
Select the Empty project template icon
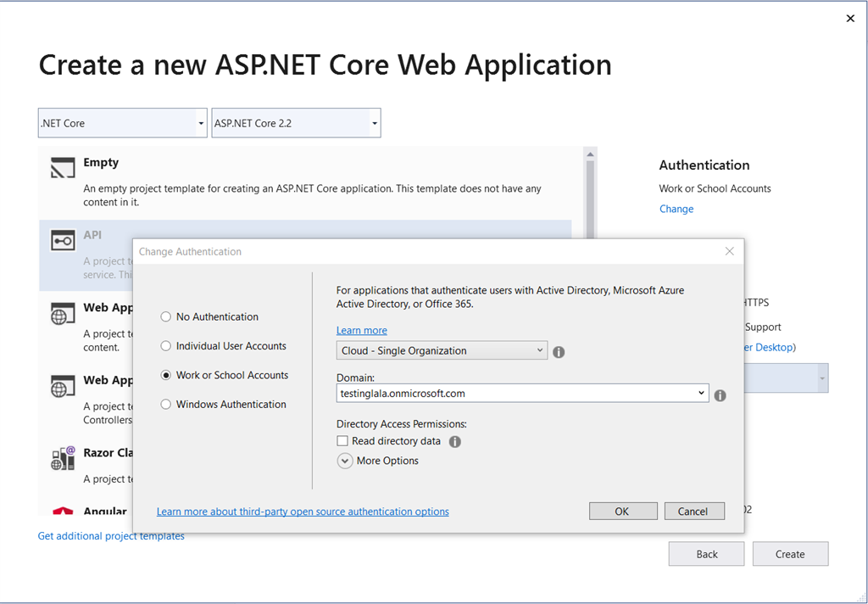tap(63, 168)
